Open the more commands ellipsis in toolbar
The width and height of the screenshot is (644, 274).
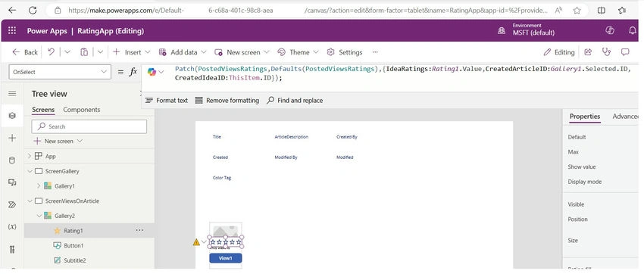tap(375, 52)
